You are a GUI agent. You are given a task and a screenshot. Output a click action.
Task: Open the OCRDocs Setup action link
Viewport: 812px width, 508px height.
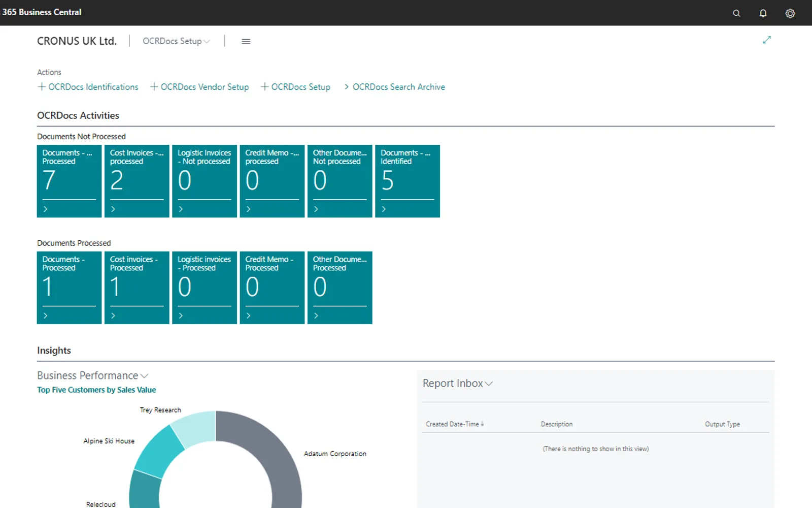tap(295, 87)
